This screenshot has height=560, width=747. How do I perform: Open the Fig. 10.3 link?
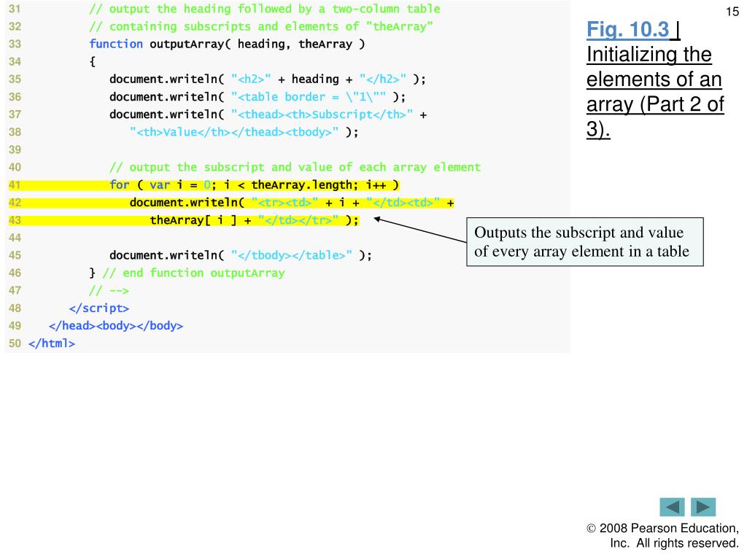click(628, 29)
